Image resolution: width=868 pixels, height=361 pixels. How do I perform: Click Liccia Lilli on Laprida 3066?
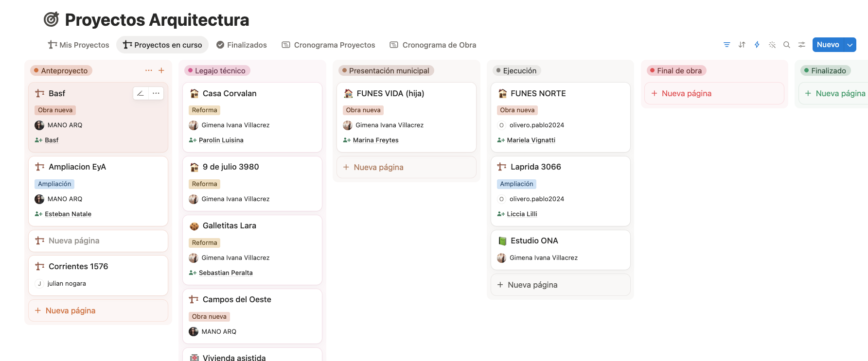click(x=522, y=214)
